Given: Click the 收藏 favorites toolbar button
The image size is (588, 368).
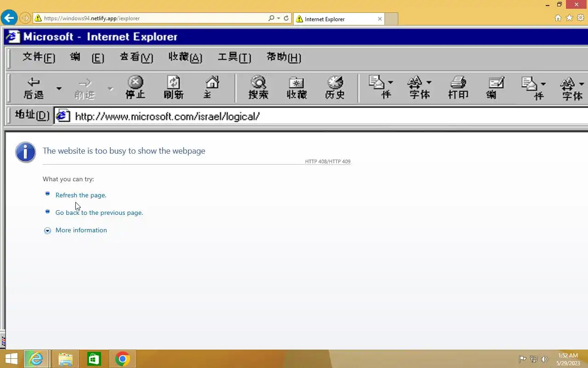Looking at the screenshot, I should [x=297, y=88].
